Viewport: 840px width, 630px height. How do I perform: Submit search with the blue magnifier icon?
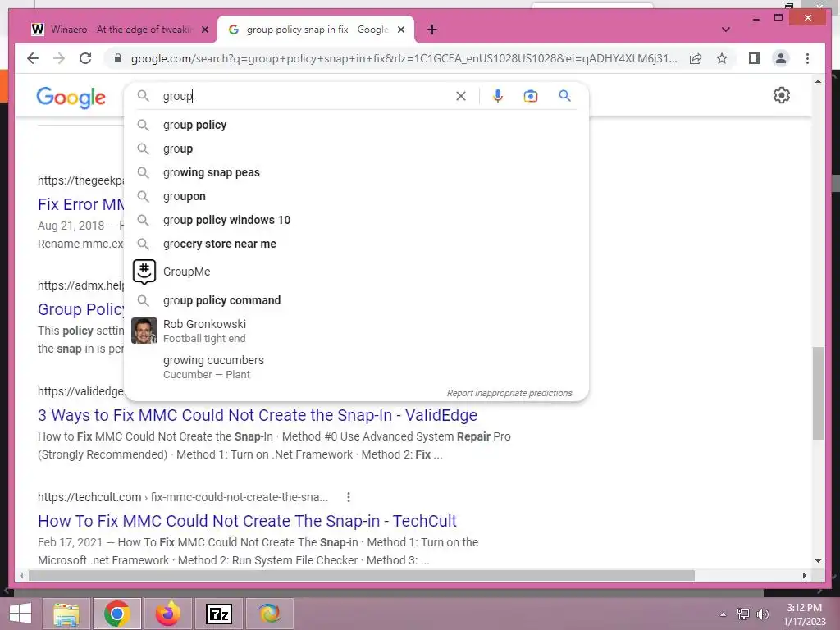pyautogui.click(x=564, y=96)
